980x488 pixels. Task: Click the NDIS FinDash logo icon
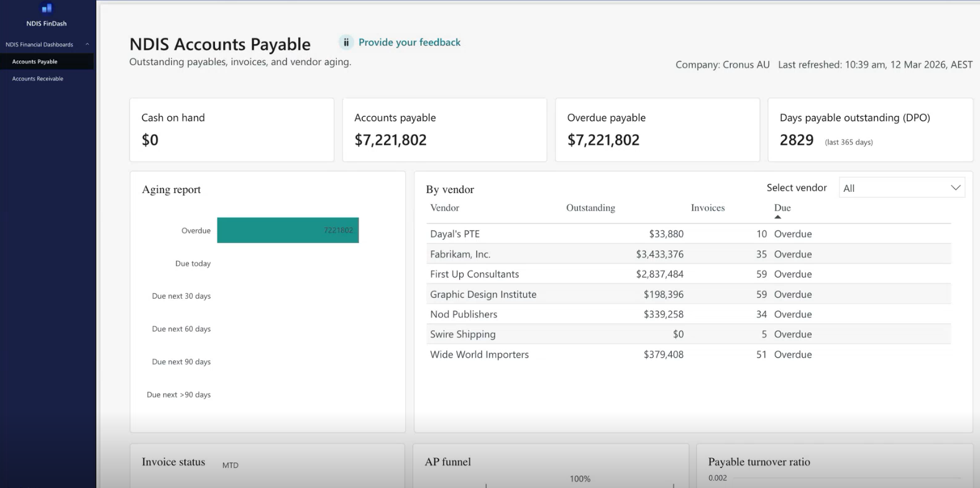[x=47, y=9]
